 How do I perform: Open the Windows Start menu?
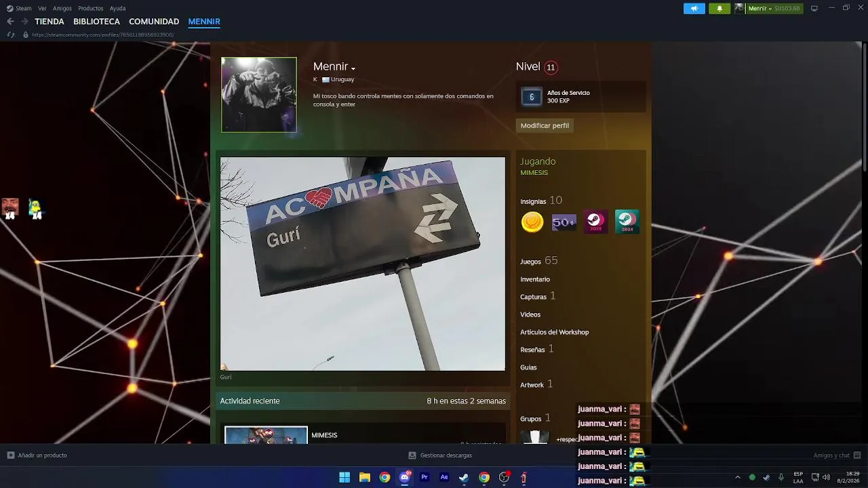(344, 477)
